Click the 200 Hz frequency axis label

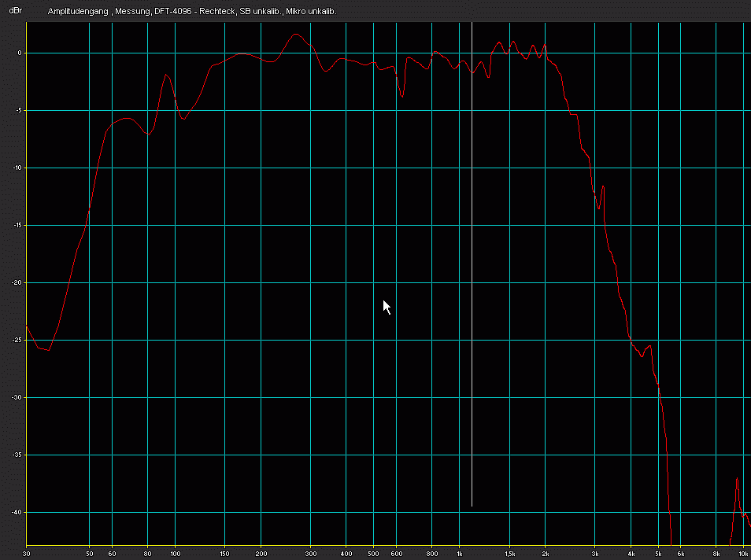pyautogui.click(x=261, y=553)
